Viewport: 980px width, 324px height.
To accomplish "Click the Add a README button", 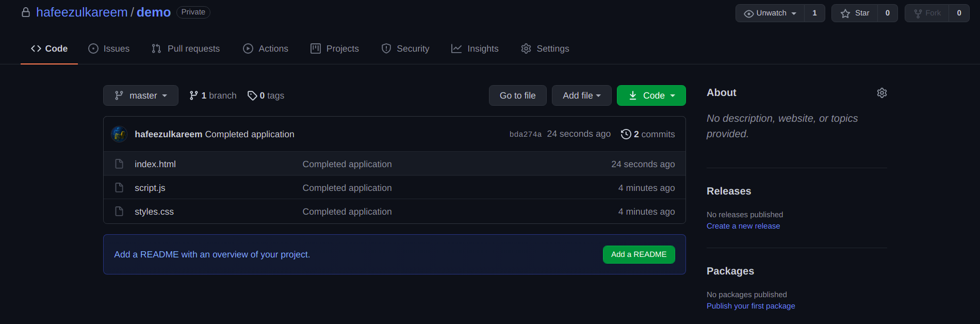I will click(639, 254).
